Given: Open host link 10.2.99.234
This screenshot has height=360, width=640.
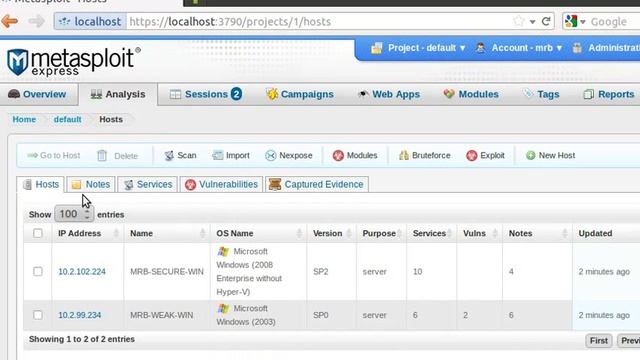Looking at the screenshot, I should click(x=80, y=315).
